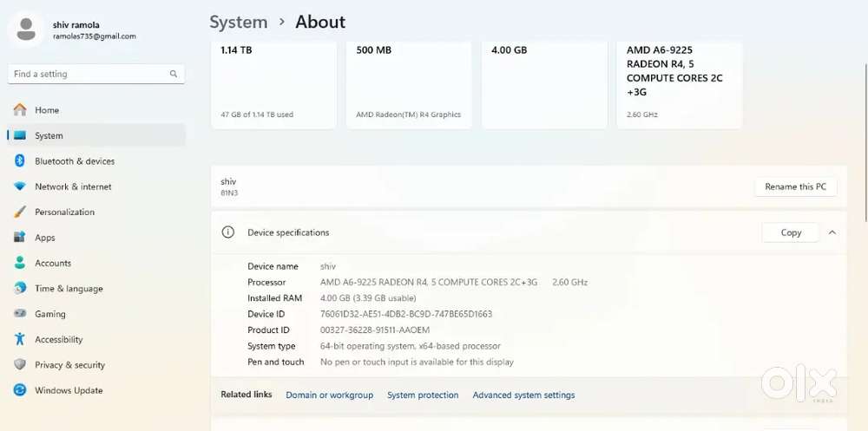Open the Home settings page
This screenshot has width=868, height=431.
[96, 110]
